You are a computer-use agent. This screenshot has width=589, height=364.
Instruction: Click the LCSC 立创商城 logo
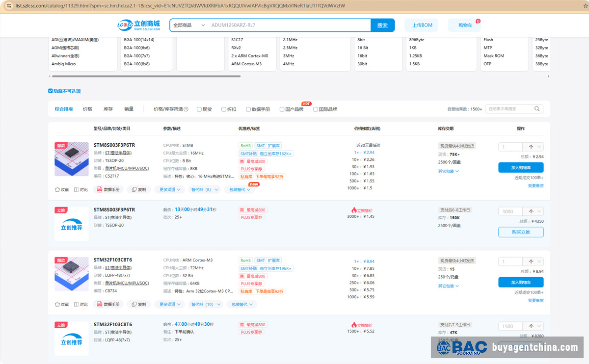coord(138,25)
